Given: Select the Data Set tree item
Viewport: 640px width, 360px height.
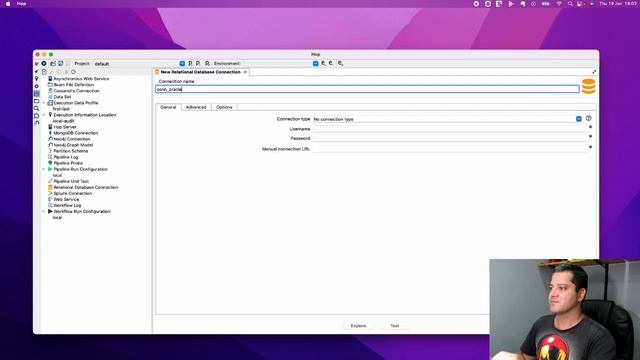Looking at the screenshot, I should pos(62,97).
